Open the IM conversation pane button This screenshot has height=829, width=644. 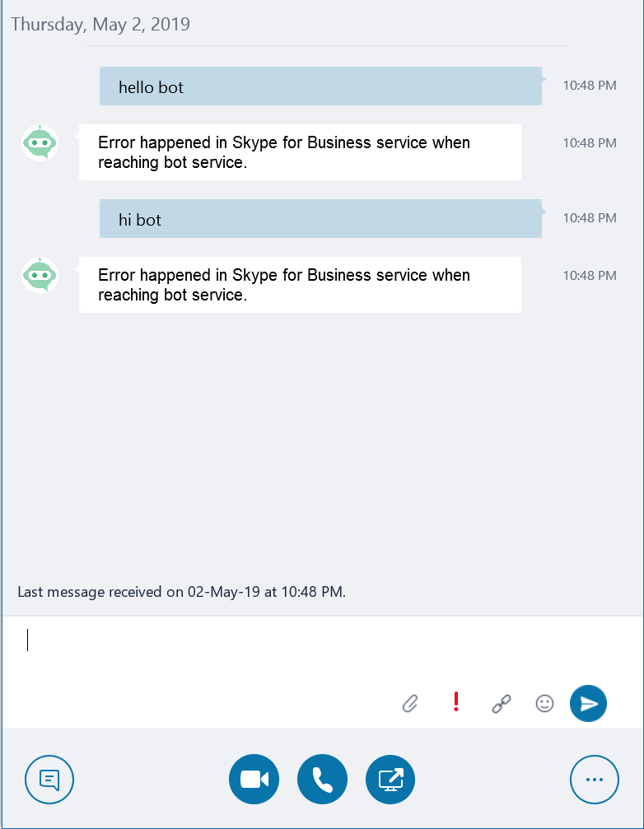click(x=49, y=780)
